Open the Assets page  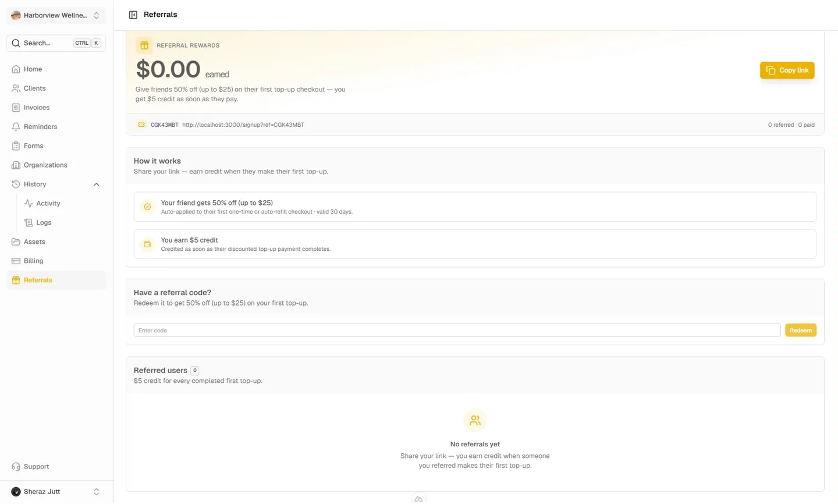56,242
